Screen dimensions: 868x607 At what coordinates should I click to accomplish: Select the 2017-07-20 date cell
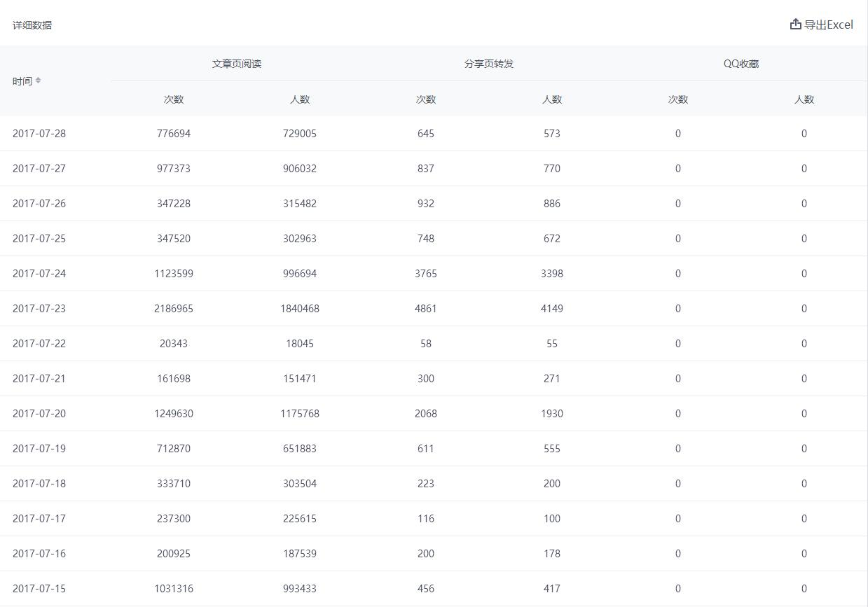coord(39,414)
